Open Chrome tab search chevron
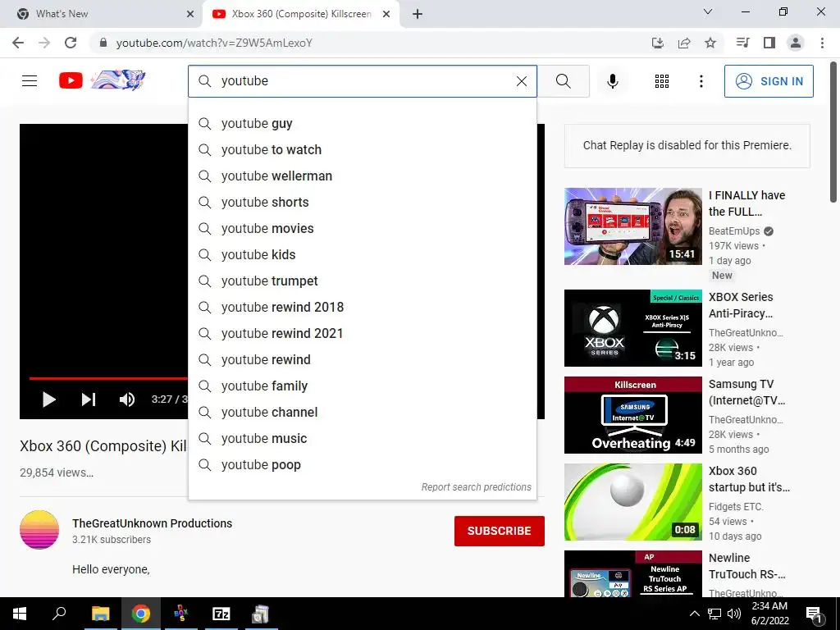This screenshot has width=840, height=630. click(x=708, y=11)
